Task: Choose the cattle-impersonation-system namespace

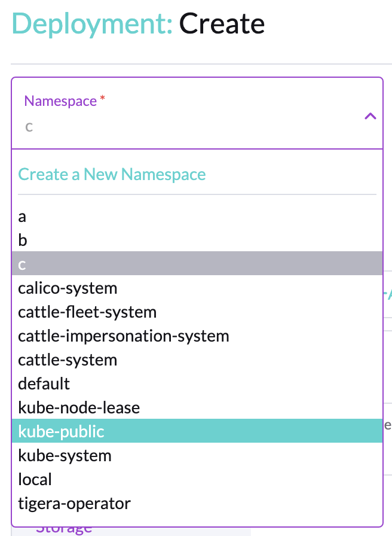Action: tap(123, 336)
